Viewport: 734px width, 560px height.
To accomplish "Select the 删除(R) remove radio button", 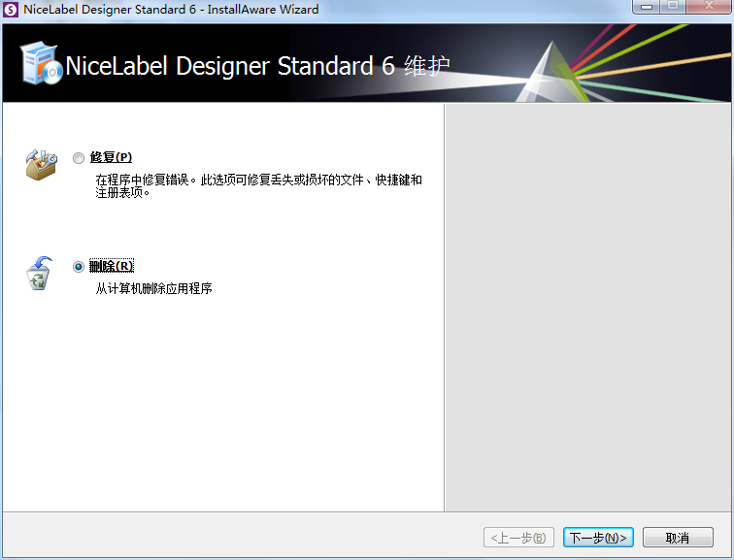I will tap(79, 267).
